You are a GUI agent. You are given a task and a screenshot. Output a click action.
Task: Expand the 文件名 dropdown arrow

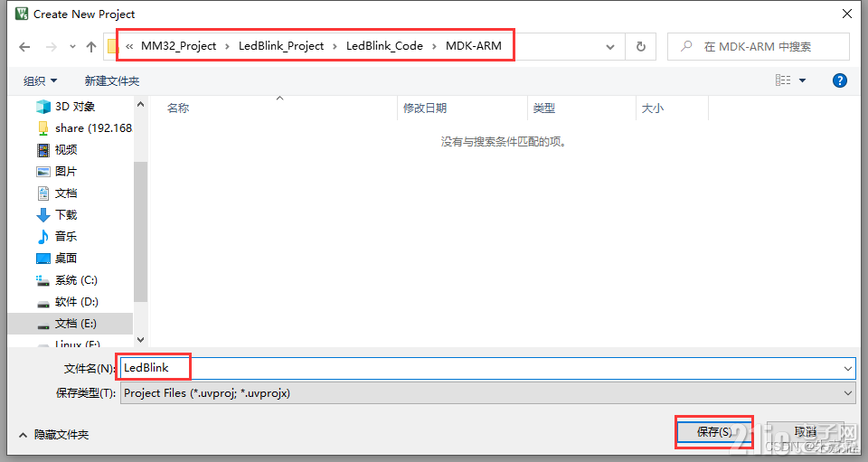[847, 369]
